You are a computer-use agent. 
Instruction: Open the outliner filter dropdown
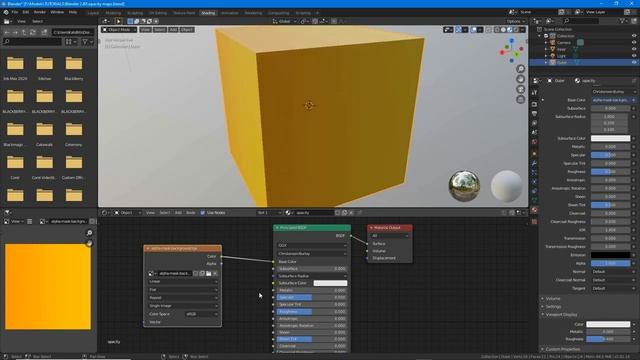point(624,21)
